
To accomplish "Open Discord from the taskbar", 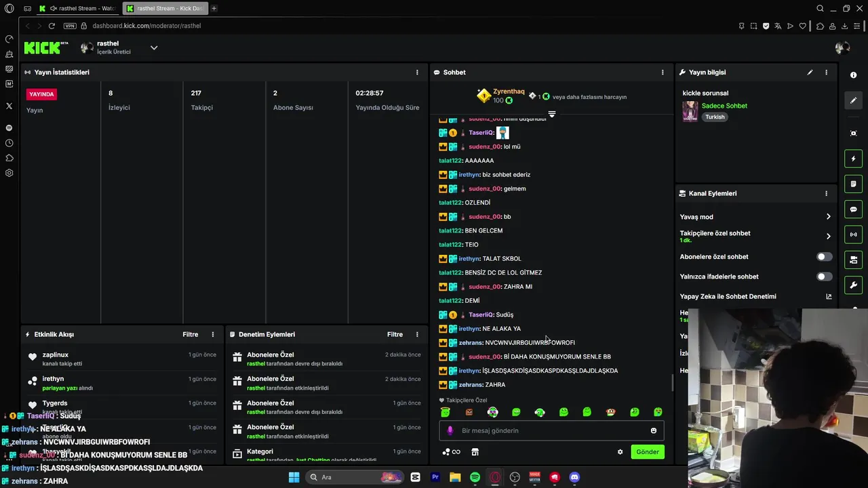I will click(x=574, y=477).
